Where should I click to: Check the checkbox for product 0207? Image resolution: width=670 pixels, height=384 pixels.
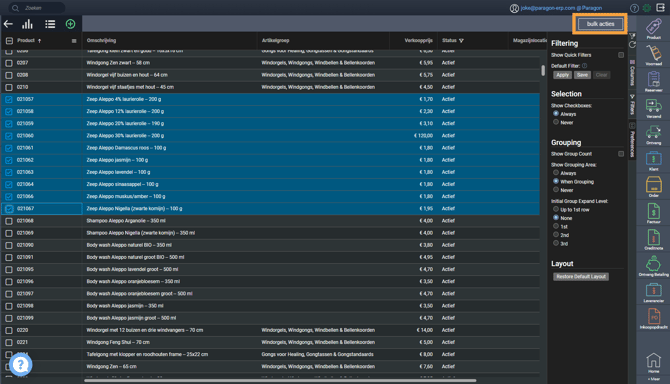coord(9,63)
